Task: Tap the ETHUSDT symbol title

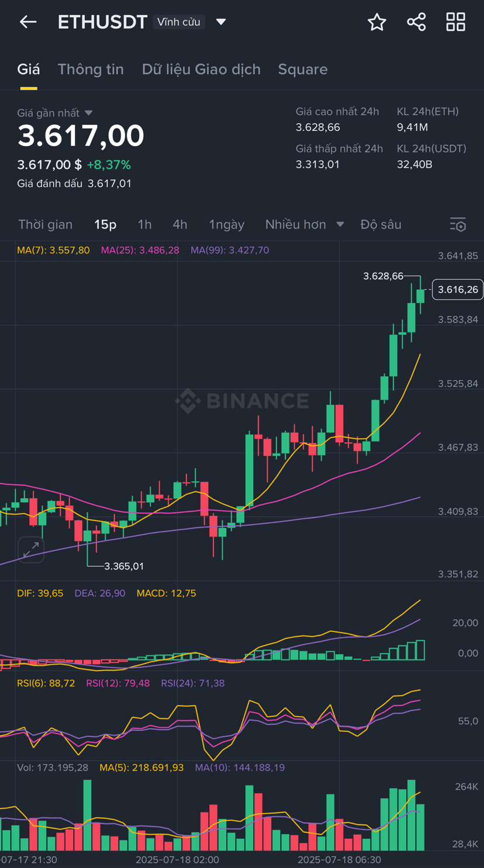Action: click(x=102, y=22)
